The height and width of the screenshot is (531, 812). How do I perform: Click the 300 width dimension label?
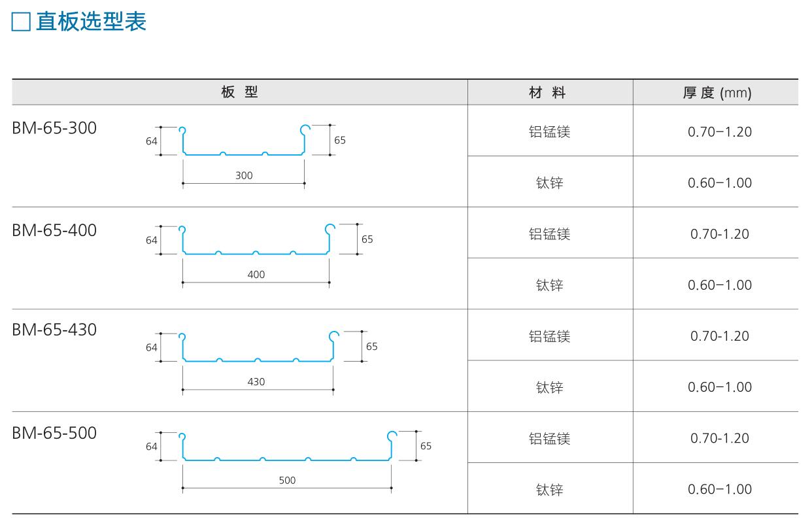244,175
